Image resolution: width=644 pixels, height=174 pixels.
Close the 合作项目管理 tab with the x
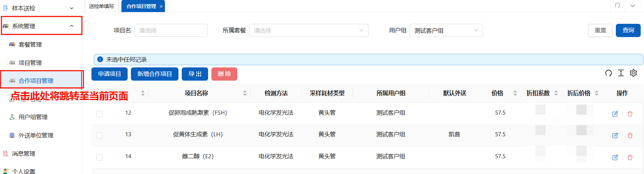coord(161,7)
